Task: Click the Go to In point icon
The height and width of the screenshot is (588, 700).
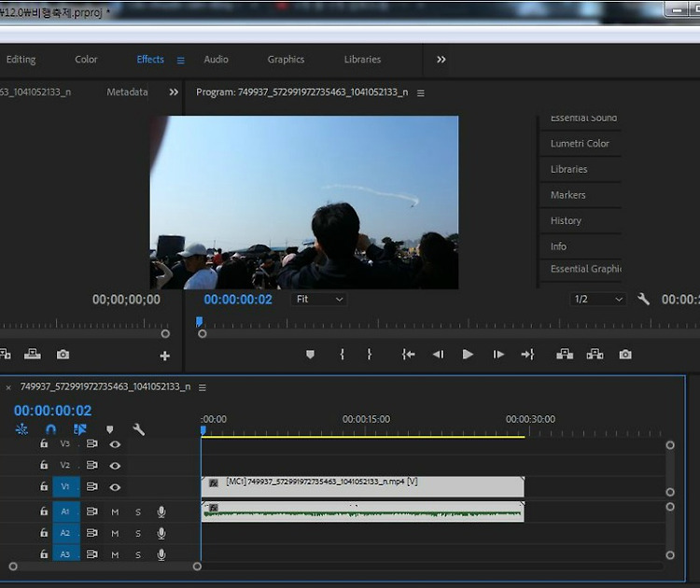Action: (x=408, y=355)
